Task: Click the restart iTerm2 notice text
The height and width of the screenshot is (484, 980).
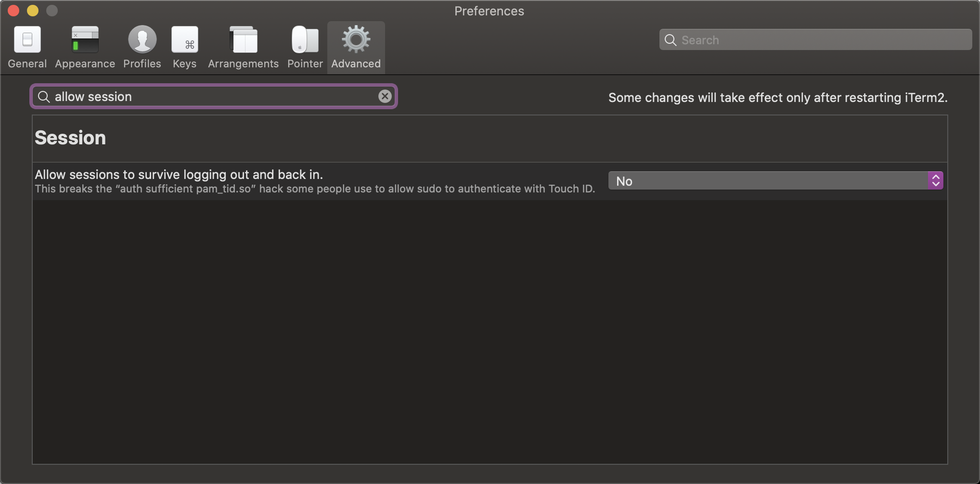Action: [x=778, y=98]
